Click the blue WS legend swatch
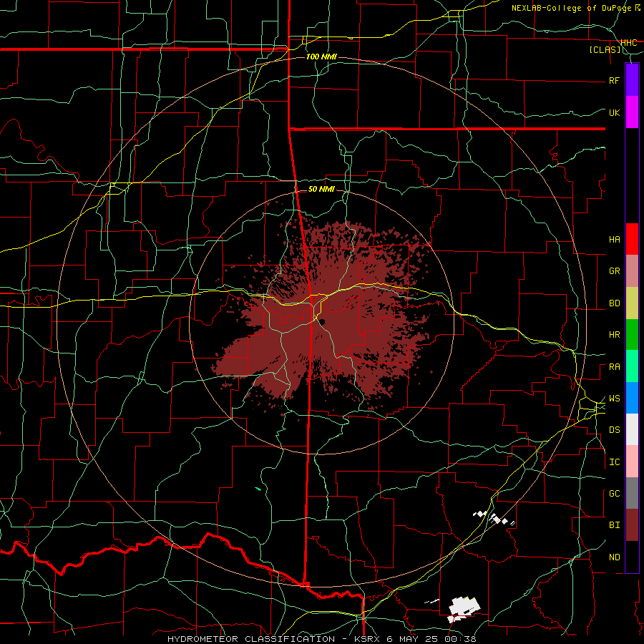The image size is (644, 644). coord(632,398)
